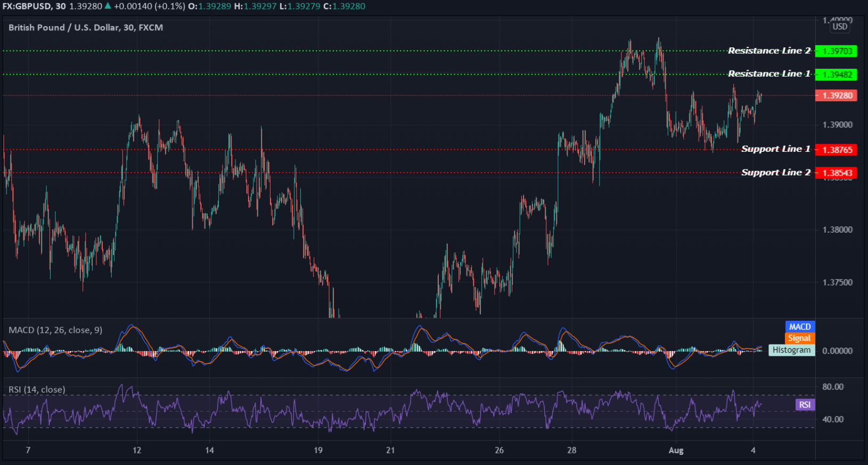
Task: Click the +0.00140 (+0.1%) change value
Action: [x=150, y=6]
